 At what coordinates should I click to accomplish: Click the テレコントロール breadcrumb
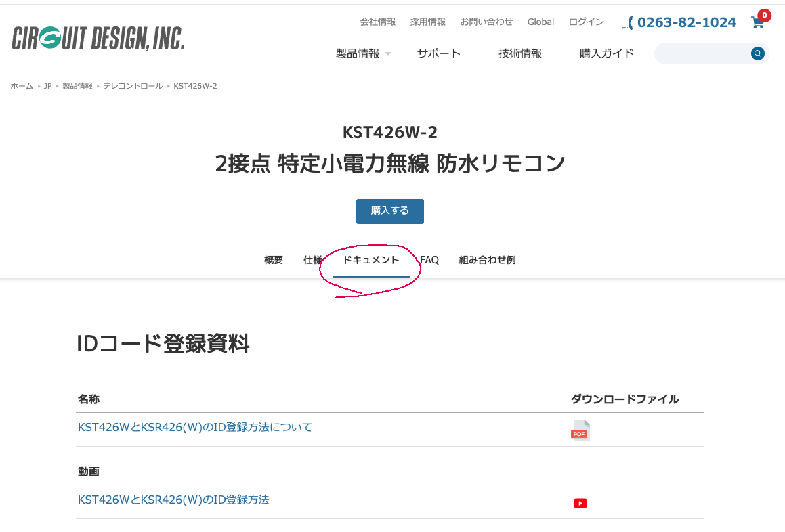click(133, 86)
